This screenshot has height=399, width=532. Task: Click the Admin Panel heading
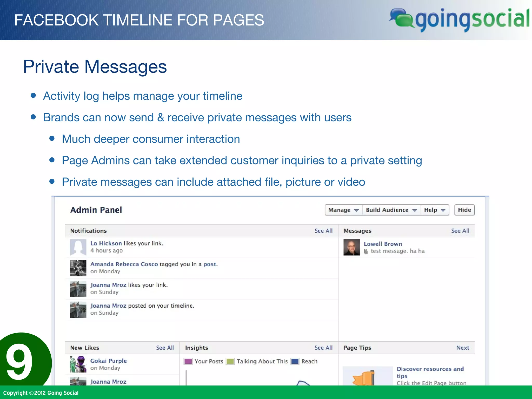96,210
